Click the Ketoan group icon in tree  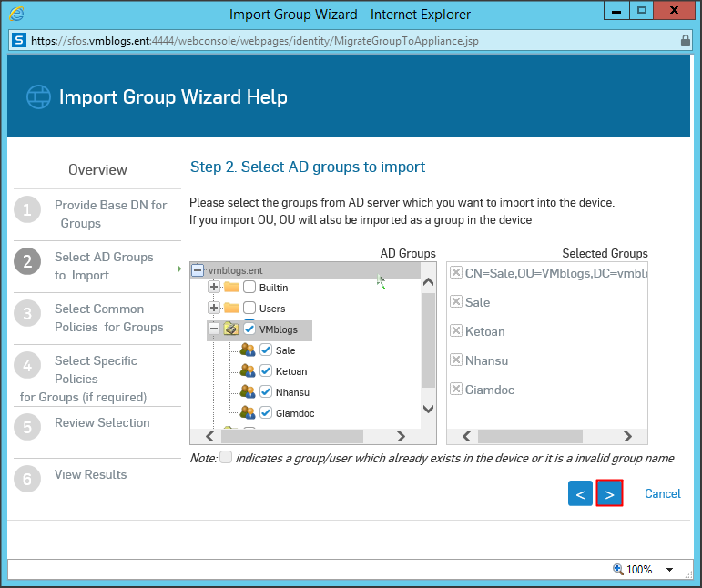point(247,371)
